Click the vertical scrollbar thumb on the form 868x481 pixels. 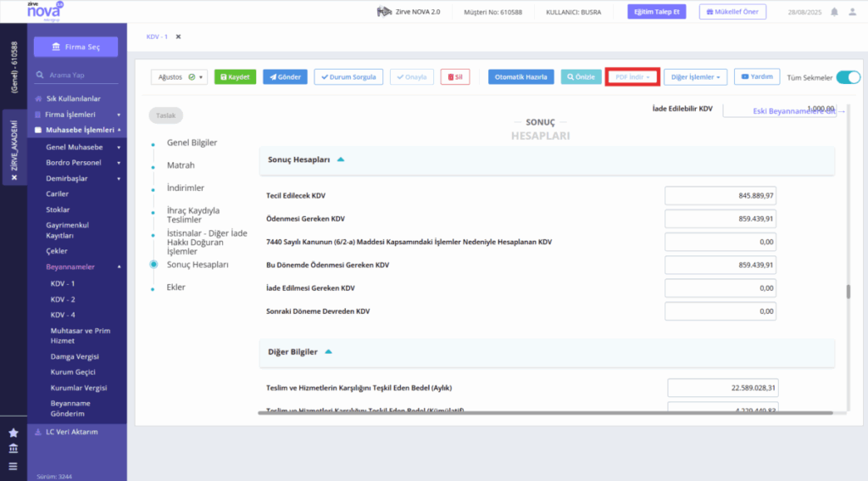coord(848,292)
